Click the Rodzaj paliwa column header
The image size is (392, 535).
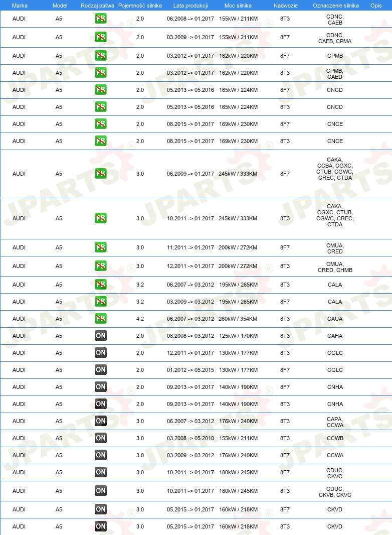97,6
